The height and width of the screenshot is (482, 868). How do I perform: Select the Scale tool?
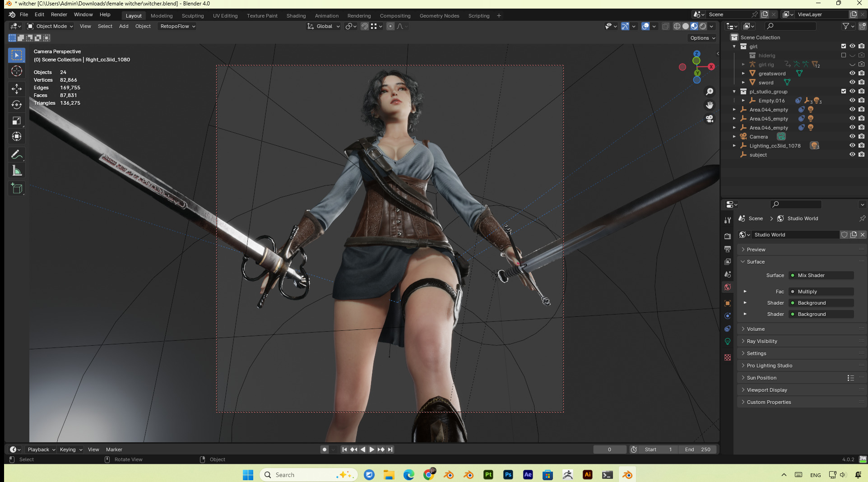click(x=17, y=120)
